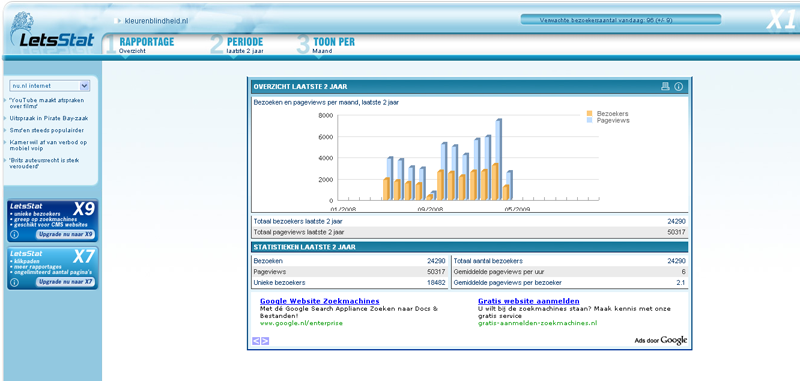Open info icon in Overzicht header
This screenshot has width=800, height=381.
tap(679, 87)
